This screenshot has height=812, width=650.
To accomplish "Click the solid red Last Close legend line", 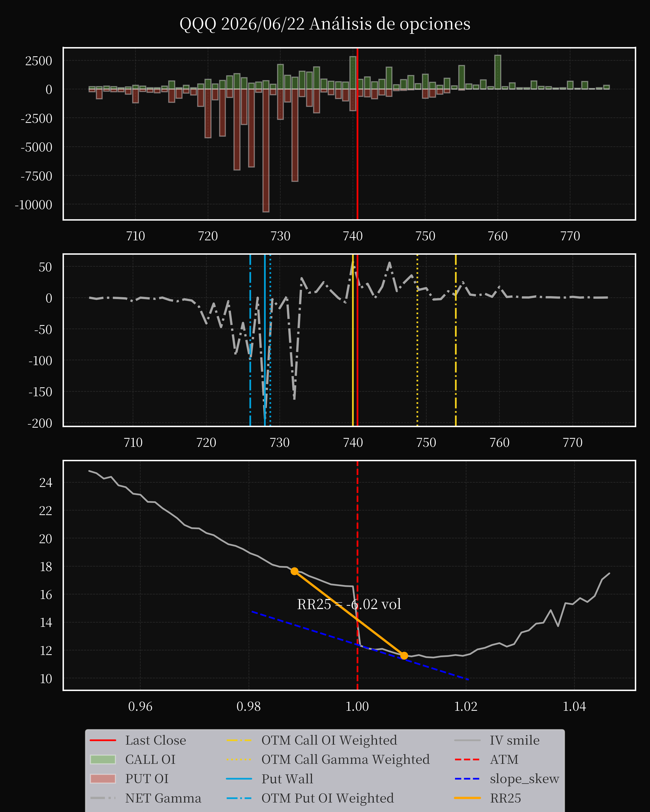I will [103, 740].
